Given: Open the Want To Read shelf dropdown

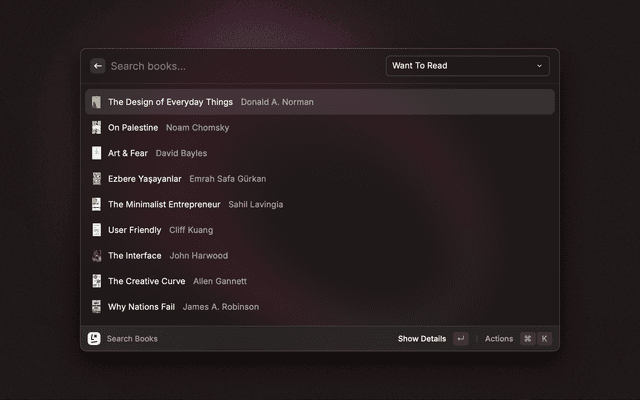Looking at the screenshot, I should (x=467, y=66).
